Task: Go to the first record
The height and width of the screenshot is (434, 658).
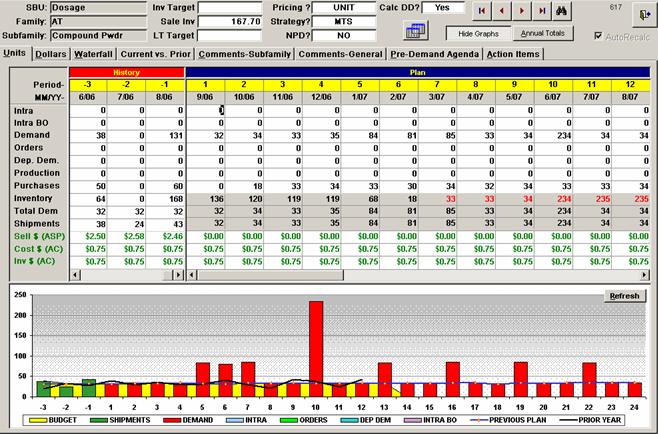Action: point(482,11)
